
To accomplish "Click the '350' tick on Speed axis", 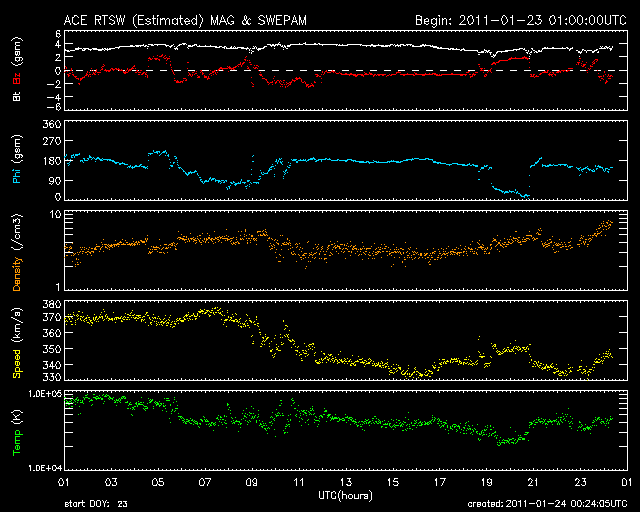I will pyautogui.click(x=52, y=349).
